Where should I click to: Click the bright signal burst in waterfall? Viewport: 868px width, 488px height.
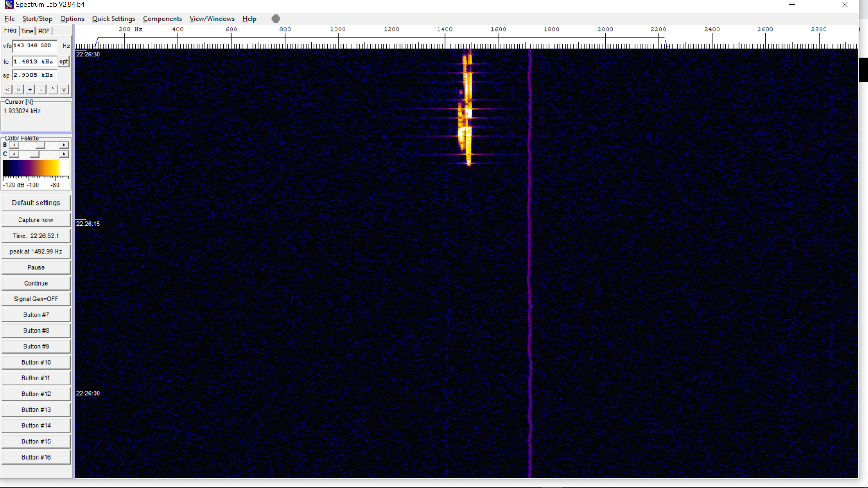pos(466,108)
